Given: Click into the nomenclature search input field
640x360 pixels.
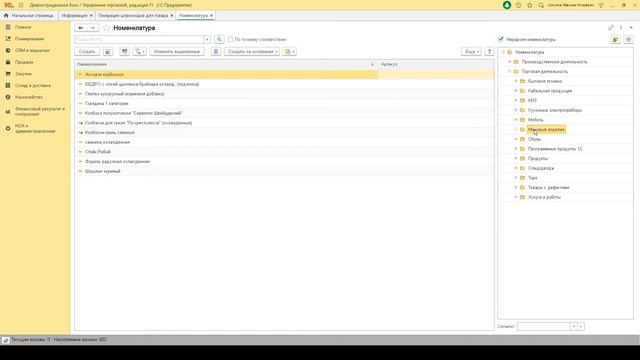Looking at the screenshot, I should 139,39.
